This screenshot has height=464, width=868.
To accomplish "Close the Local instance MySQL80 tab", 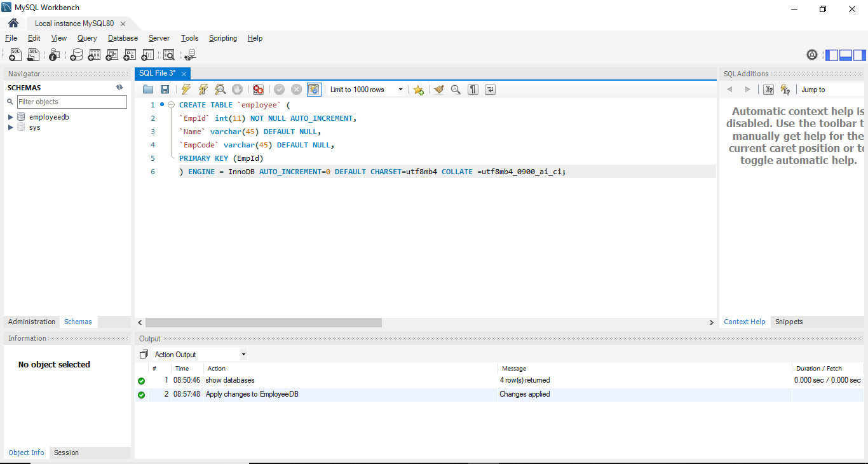I will pyautogui.click(x=123, y=24).
